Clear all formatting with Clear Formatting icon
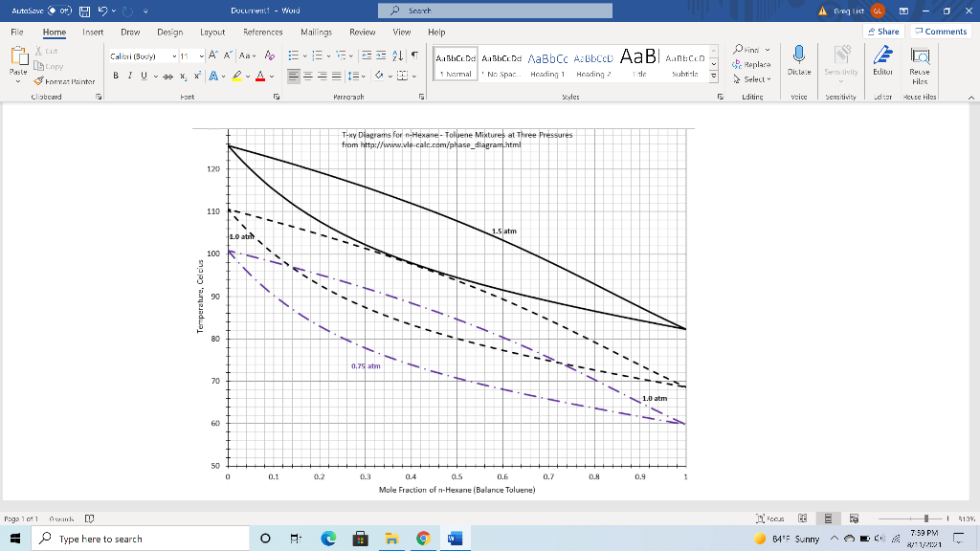 point(269,55)
